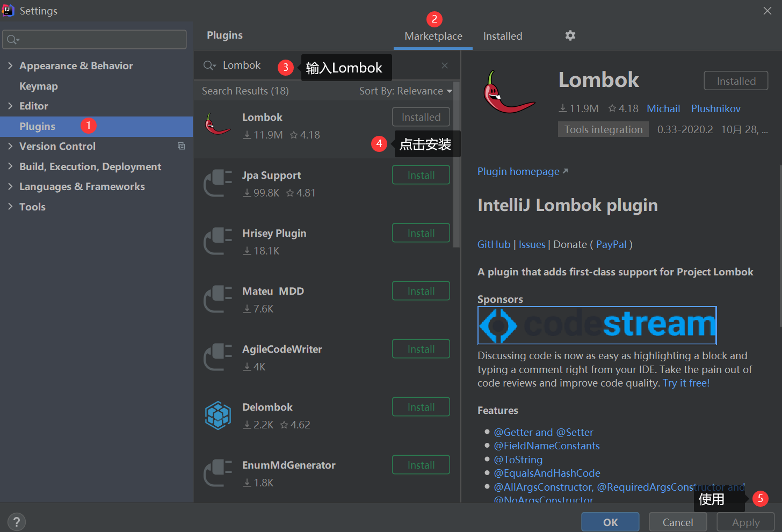
Task: Click the Lombok logo in the detail panel
Action: pos(508,91)
